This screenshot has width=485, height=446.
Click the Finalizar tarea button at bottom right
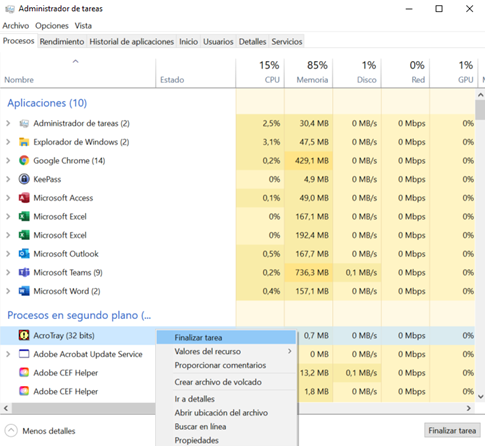[452, 431]
